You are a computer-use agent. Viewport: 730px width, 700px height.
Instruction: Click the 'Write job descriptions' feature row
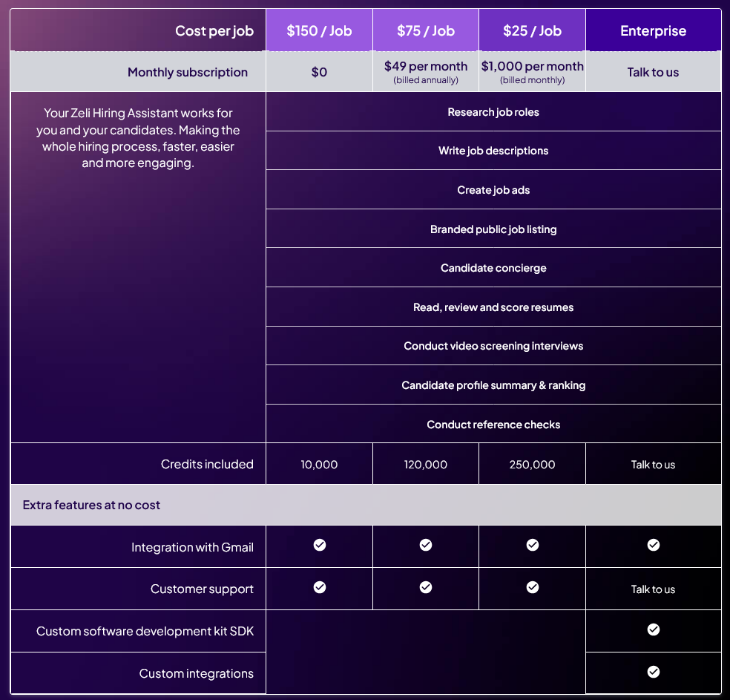(x=493, y=151)
